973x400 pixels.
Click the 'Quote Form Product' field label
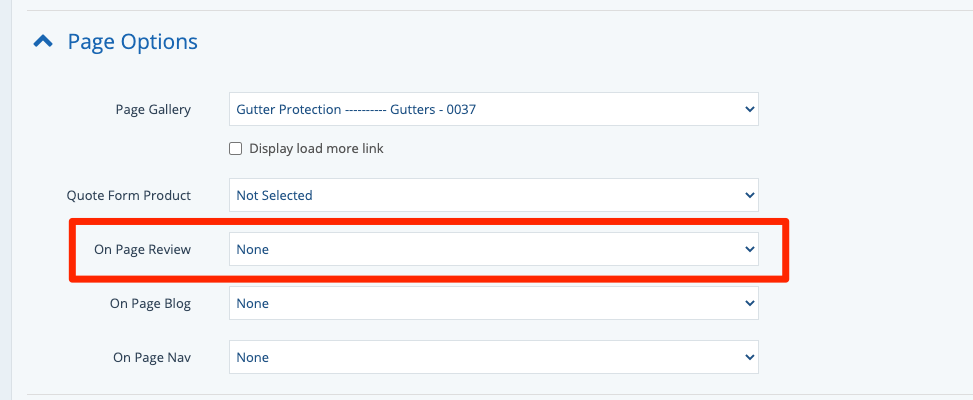pyautogui.click(x=128, y=195)
